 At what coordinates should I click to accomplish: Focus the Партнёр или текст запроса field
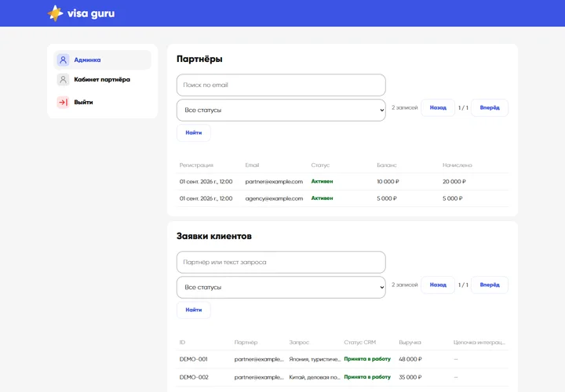point(281,262)
